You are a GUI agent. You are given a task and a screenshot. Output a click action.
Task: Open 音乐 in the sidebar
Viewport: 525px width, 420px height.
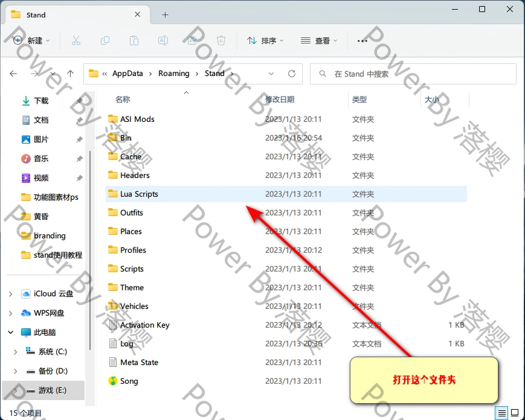pyautogui.click(x=41, y=159)
